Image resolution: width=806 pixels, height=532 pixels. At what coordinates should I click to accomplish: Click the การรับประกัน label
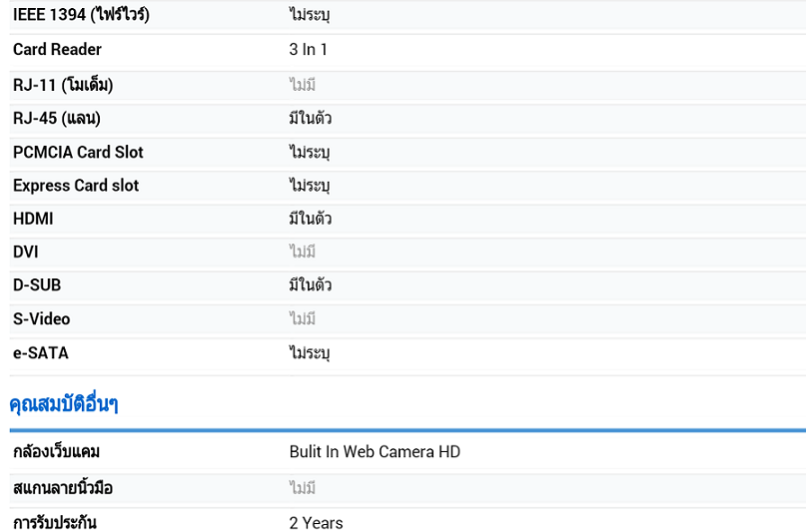tap(55, 523)
